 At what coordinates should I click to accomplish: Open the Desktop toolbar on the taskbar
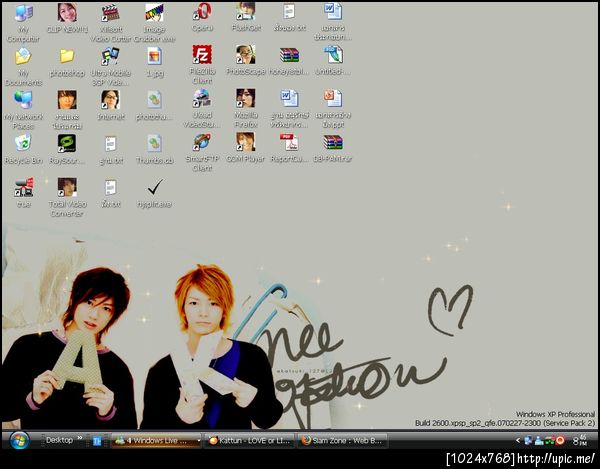59,440
